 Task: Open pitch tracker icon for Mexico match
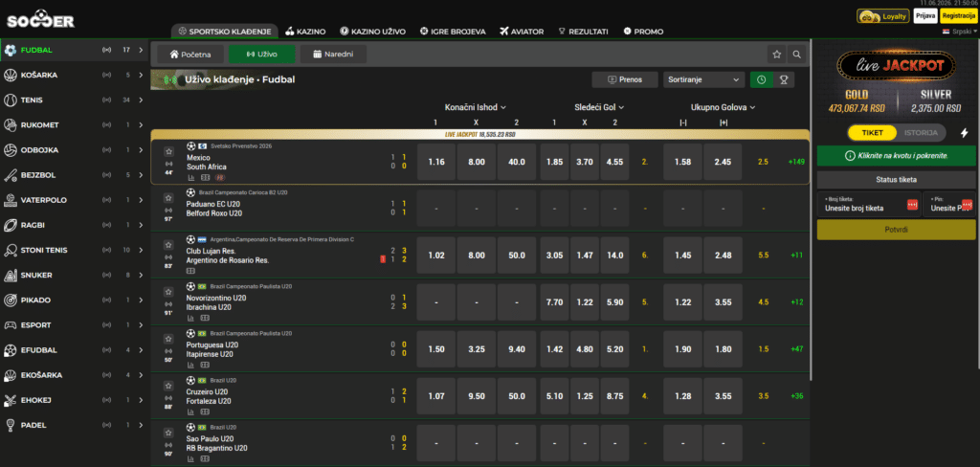(206, 178)
